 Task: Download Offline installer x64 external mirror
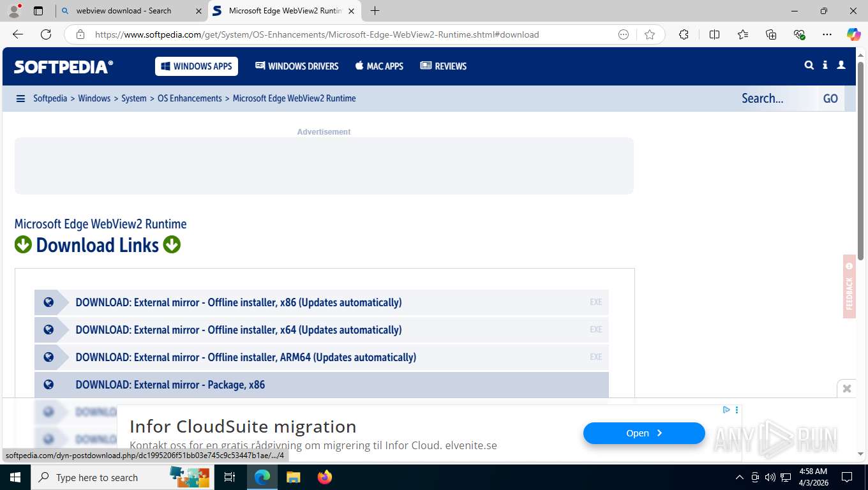point(322,330)
